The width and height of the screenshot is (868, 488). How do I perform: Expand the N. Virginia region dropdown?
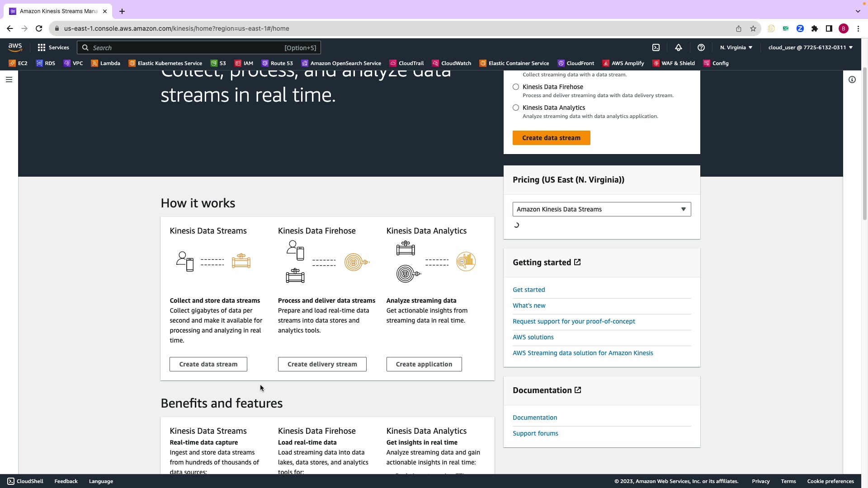tap(736, 47)
